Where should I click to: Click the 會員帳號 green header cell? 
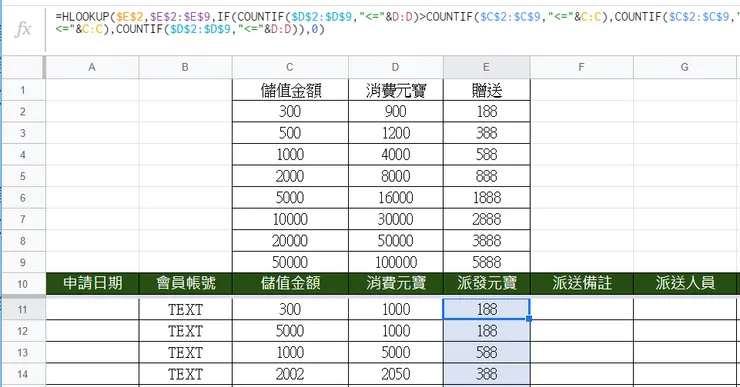[185, 284]
